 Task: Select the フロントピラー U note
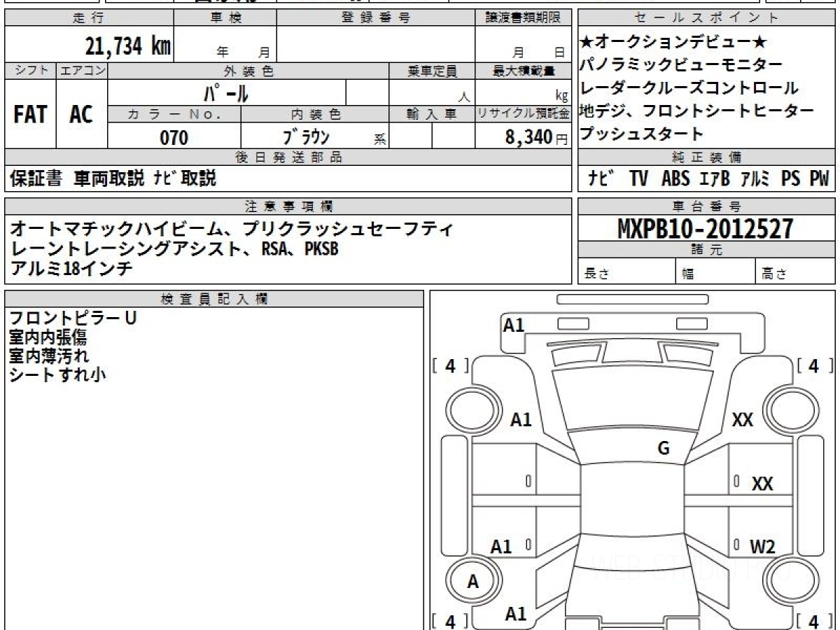click(x=73, y=318)
